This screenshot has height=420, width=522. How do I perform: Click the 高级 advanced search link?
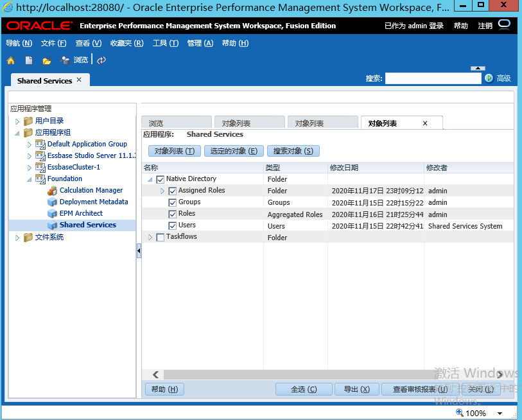(503, 78)
